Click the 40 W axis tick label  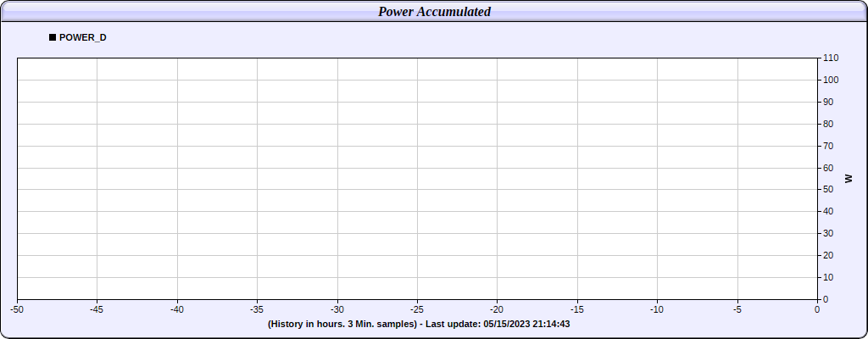pyautogui.click(x=829, y=212)
